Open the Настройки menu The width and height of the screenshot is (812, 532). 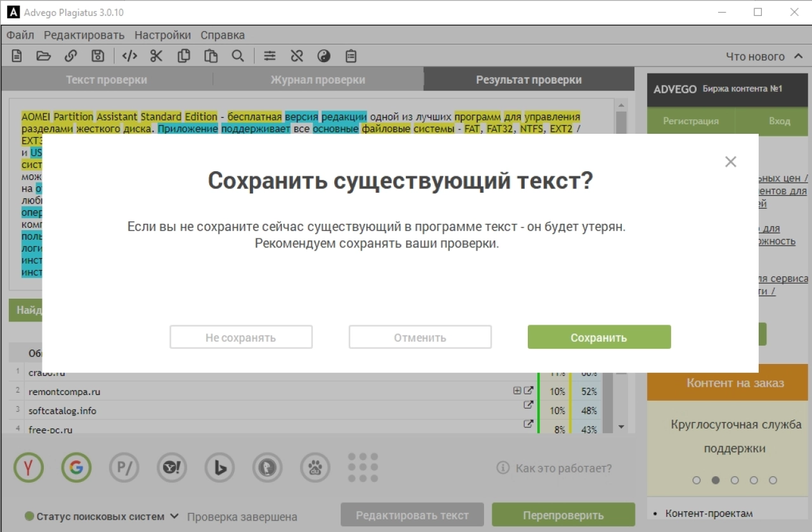162,35
